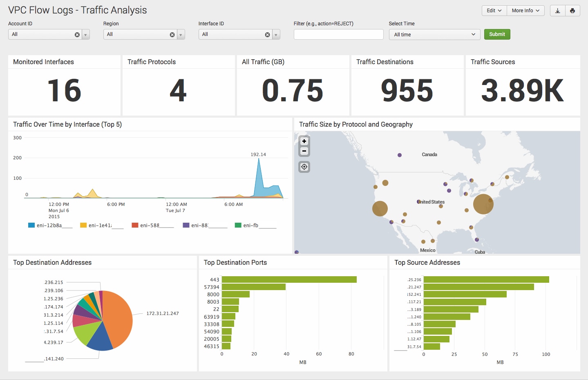Zoom out on the map
The image size is (588, 380).
(x=304, y=151)
